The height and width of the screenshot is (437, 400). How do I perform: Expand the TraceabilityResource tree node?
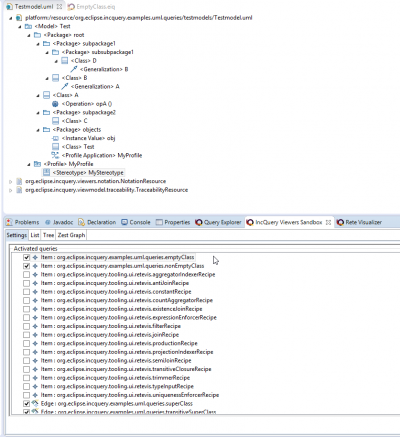11,190
